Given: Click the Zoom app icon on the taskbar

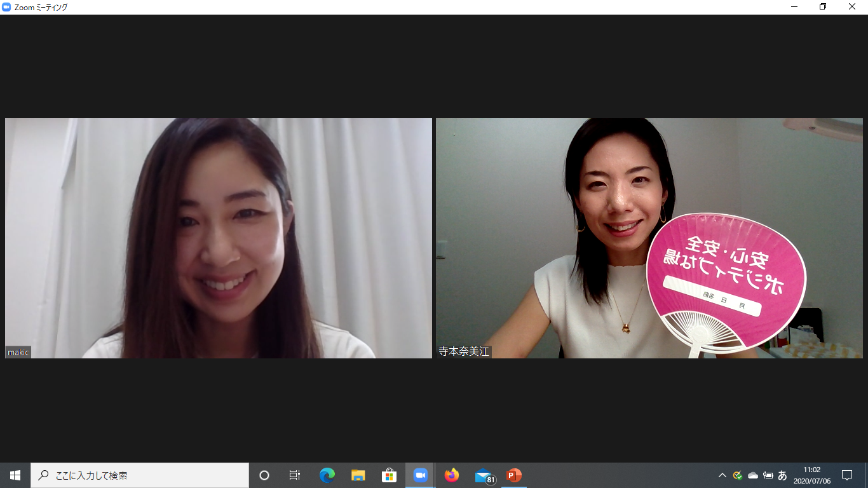Looking at the screenshot, I should [x=420, y=475].
